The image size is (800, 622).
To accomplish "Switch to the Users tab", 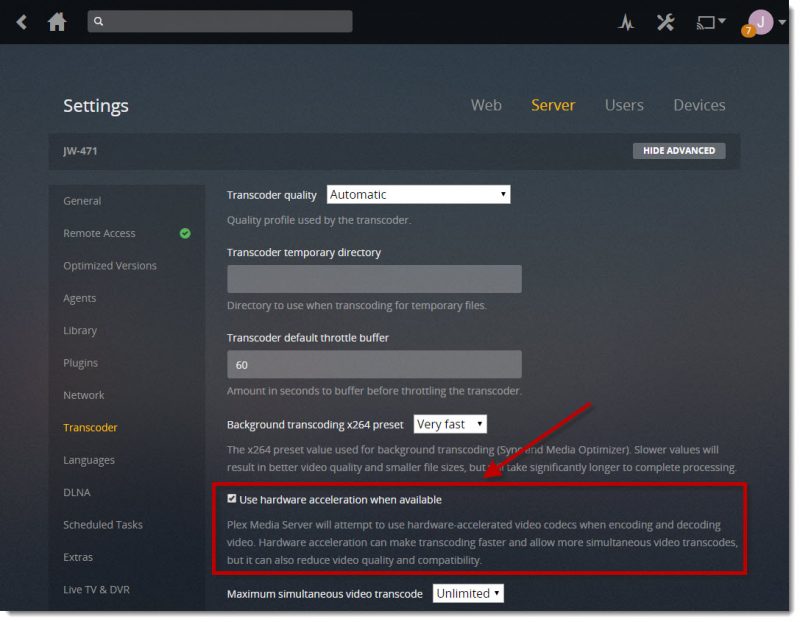I will [x=624, y=105].
